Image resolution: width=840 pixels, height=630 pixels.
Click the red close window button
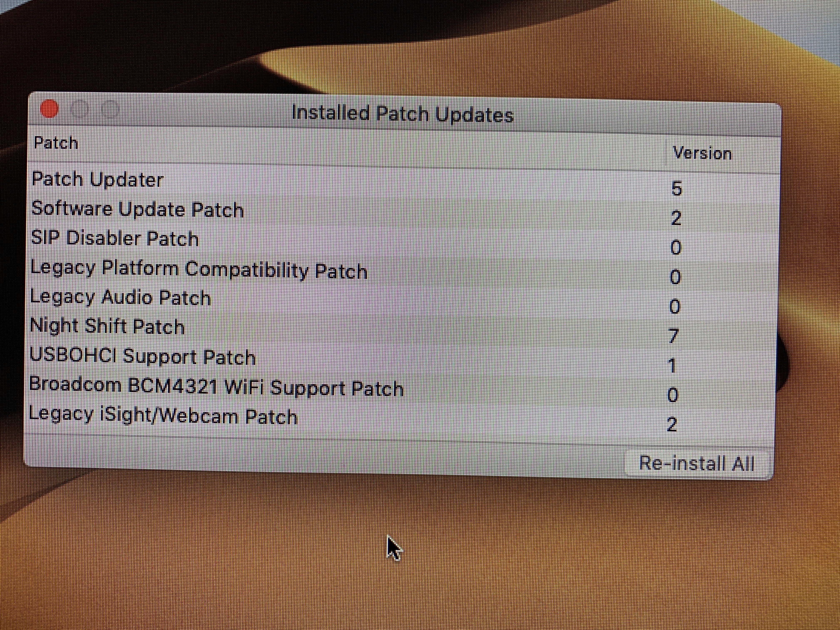point(49,109)
